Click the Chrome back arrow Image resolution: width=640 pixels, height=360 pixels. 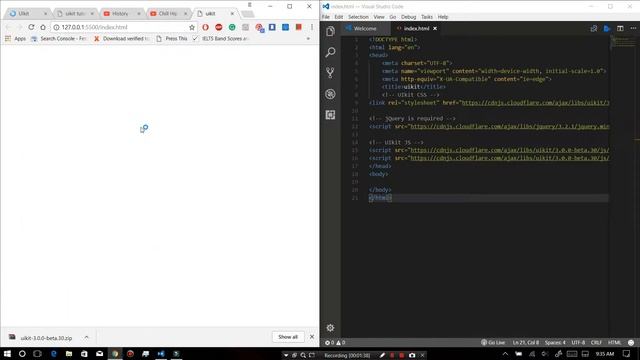point(8,27)
